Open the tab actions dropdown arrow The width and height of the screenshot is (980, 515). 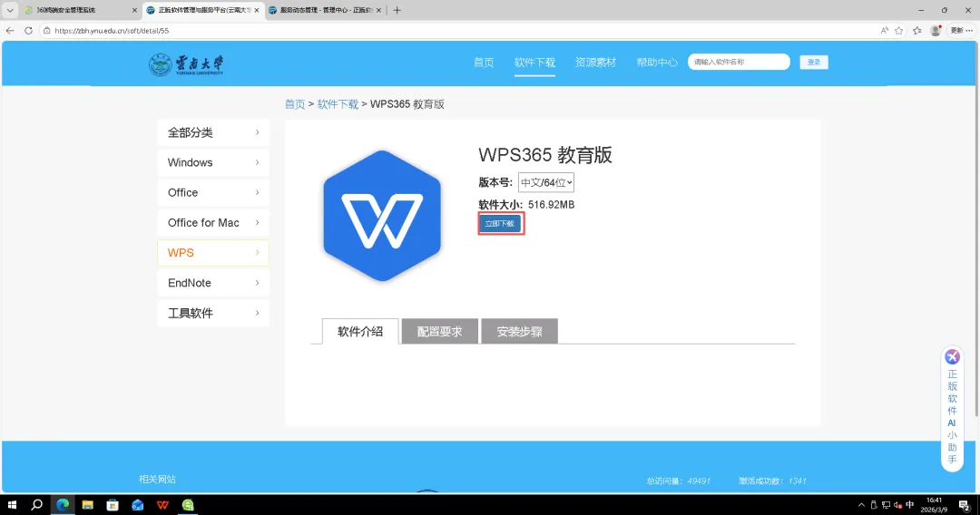pyautogui.click(x=10, y=10)
